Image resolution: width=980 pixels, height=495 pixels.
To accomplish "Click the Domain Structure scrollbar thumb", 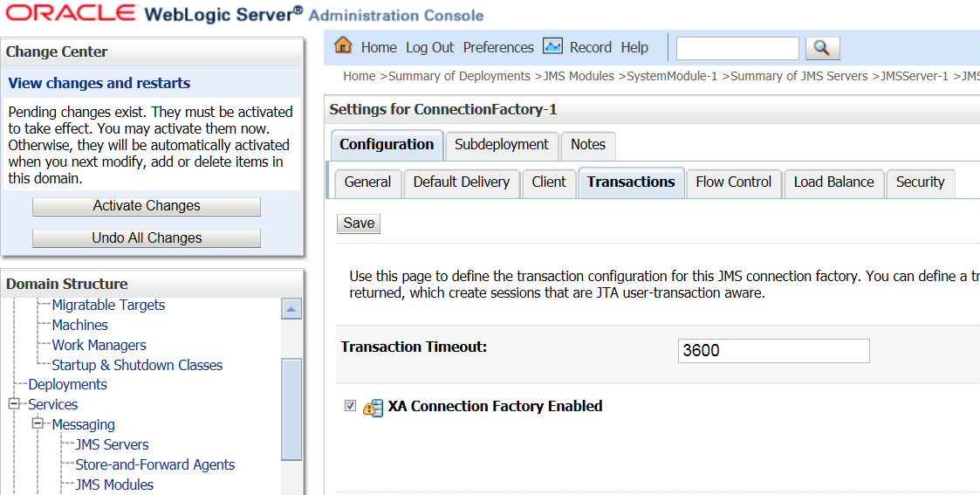I will coord(291,409).
